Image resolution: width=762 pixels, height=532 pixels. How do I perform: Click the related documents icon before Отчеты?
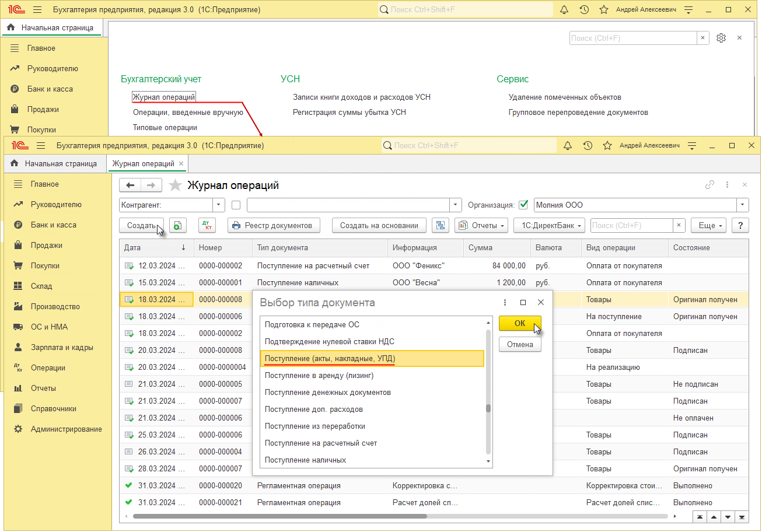pos(441,226)
